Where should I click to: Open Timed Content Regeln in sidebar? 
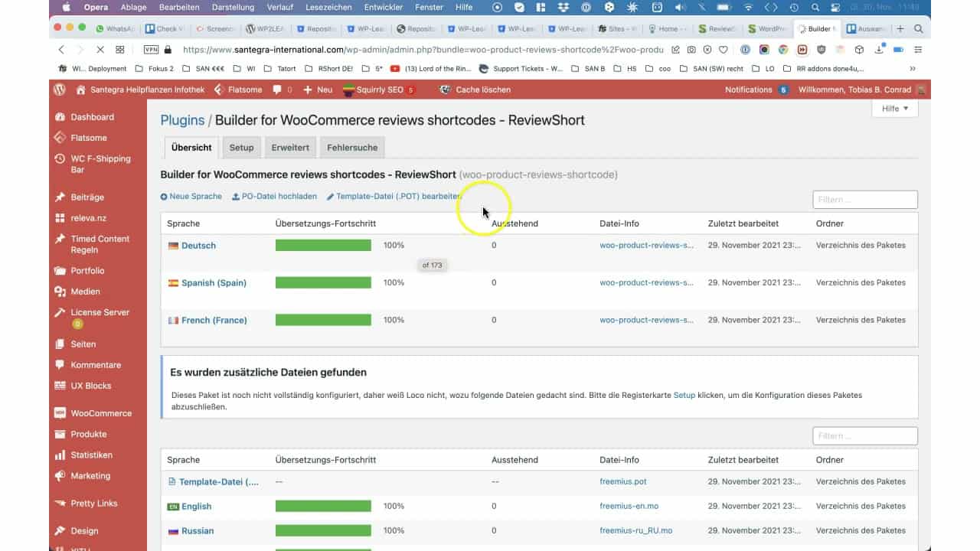tap(100, 244)
